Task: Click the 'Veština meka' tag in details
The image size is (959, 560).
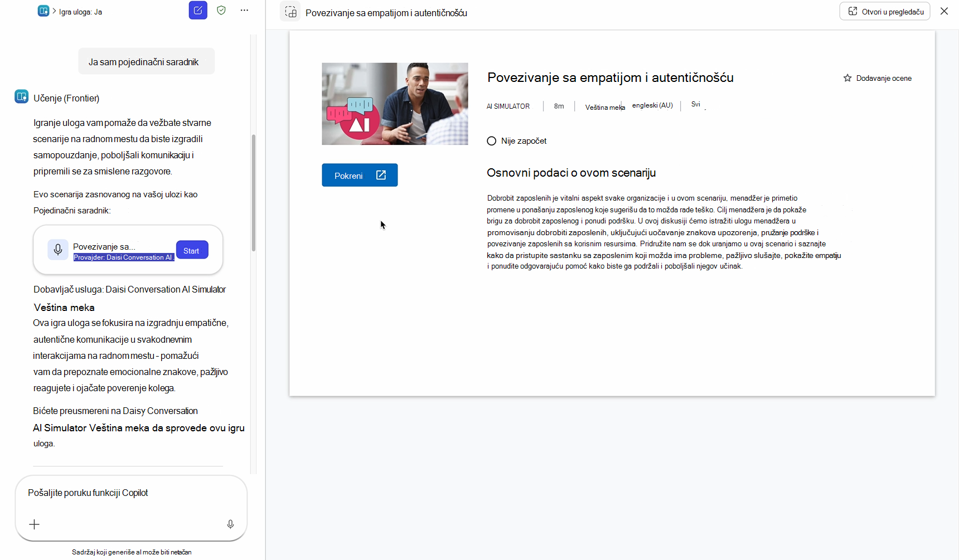Action: point(604,107)
